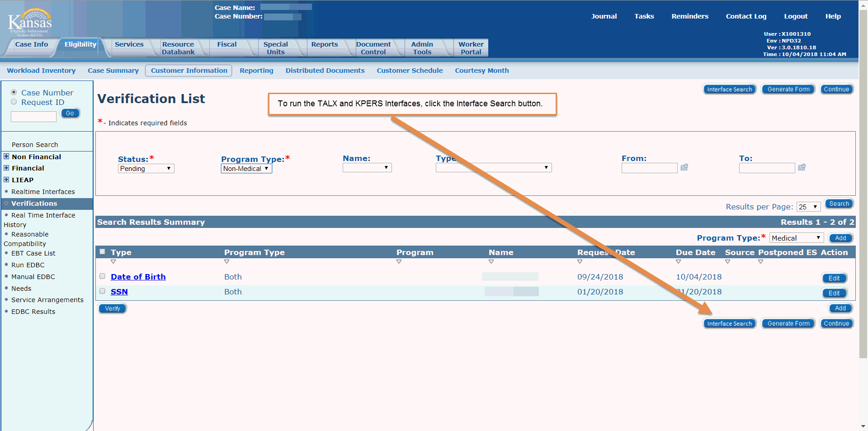Open the Date of Birth verification link
The image size is (868, 431).
pos(138,277)
